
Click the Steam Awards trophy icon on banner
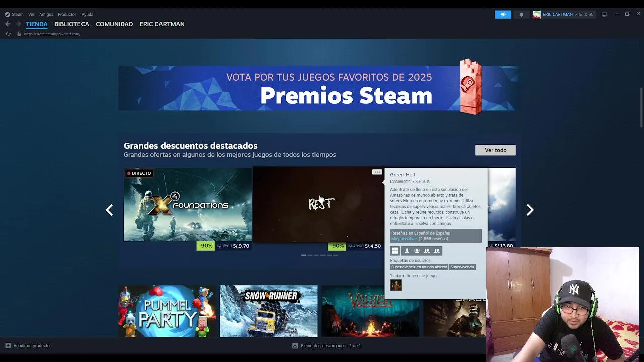point(471,87)
